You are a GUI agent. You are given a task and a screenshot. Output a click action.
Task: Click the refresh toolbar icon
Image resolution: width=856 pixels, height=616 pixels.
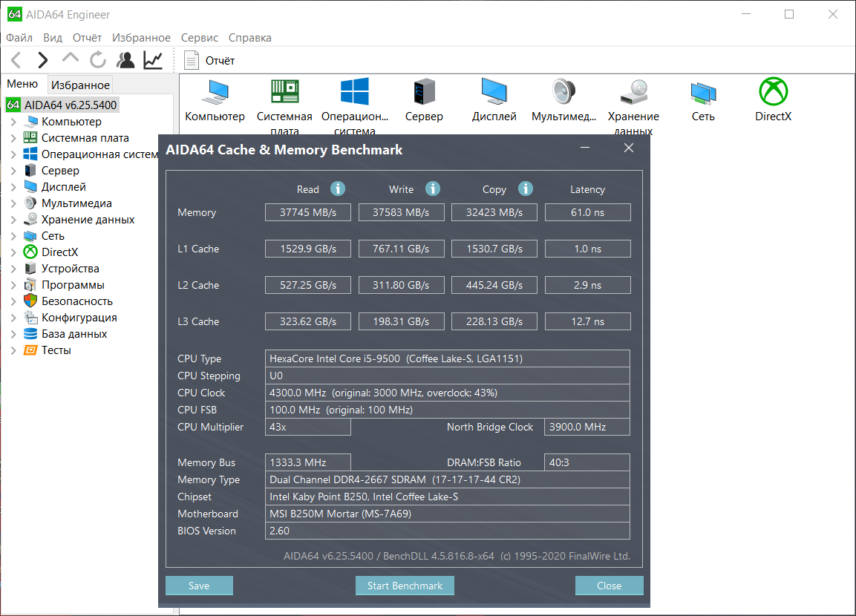98,60
